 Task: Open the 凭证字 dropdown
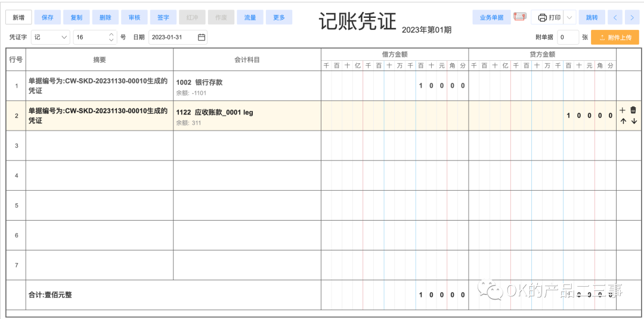[x=51, y=37]
